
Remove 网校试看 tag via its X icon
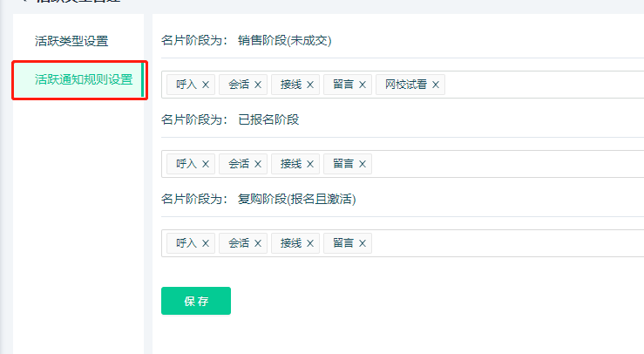pos(436,85)
